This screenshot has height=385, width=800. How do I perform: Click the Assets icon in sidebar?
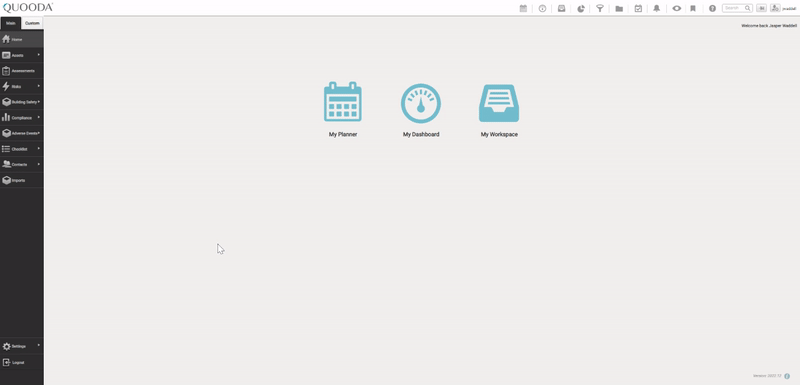(x=6, y=55)
